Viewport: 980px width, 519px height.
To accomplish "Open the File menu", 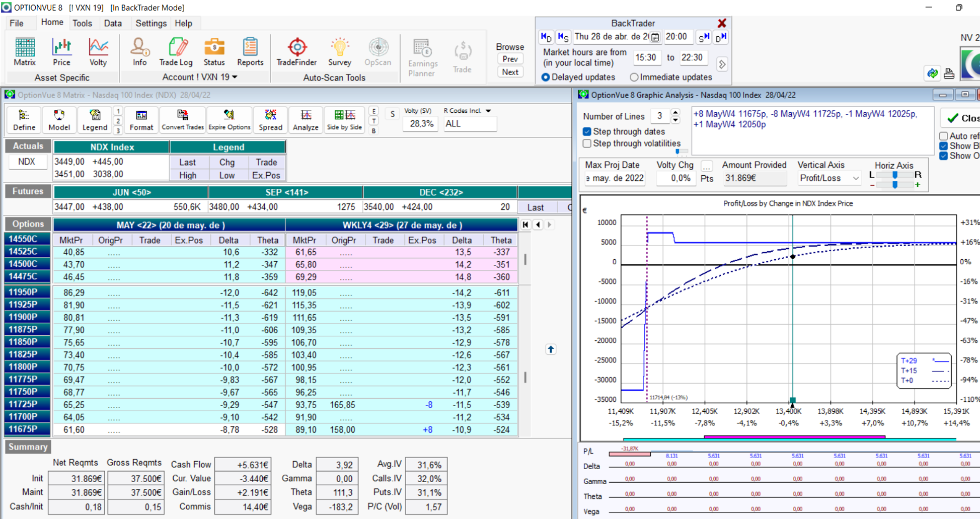I will pos(17,23).
